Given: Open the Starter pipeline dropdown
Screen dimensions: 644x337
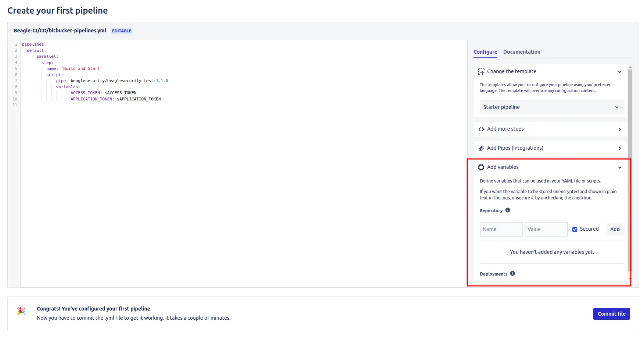Looking at the screenshot, I should tap(551, 107).
